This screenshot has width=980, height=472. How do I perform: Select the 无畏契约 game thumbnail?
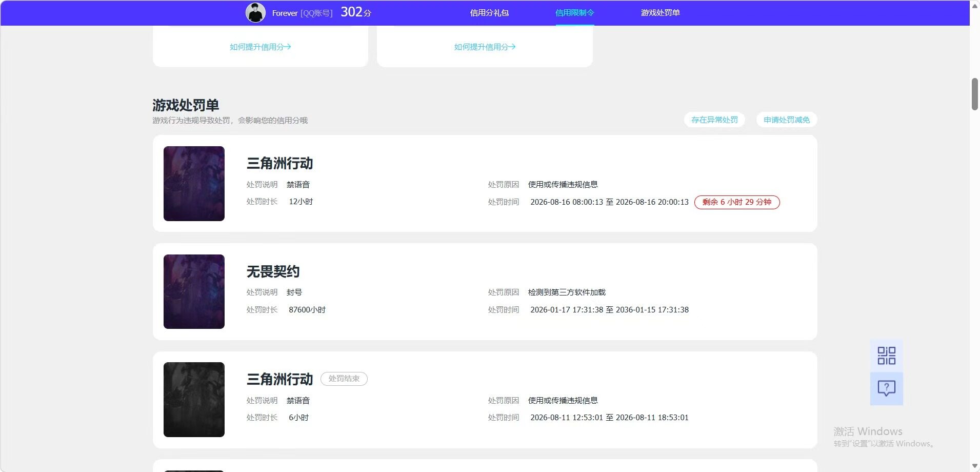click(194, 291)
